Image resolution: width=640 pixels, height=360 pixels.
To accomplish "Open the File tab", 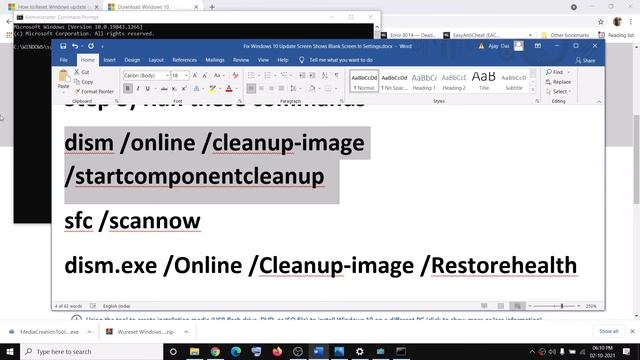I will pos(64,60).
